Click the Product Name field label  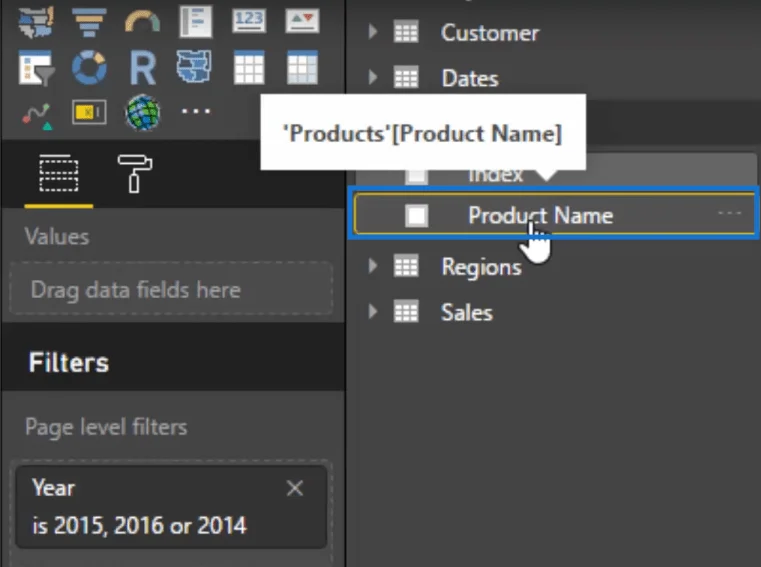pyautogui.click(x=541, y=216)
